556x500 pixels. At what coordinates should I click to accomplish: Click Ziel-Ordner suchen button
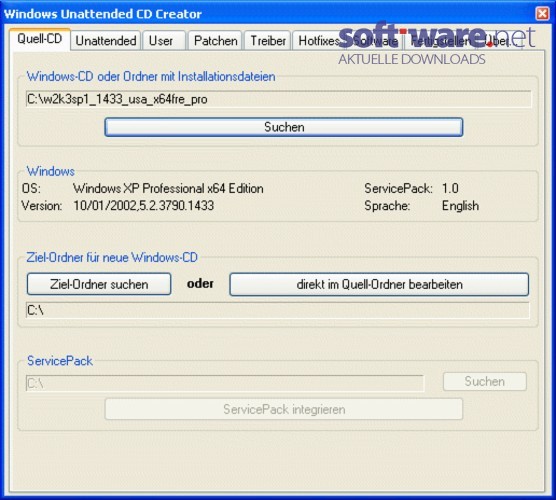coord(99,284)
